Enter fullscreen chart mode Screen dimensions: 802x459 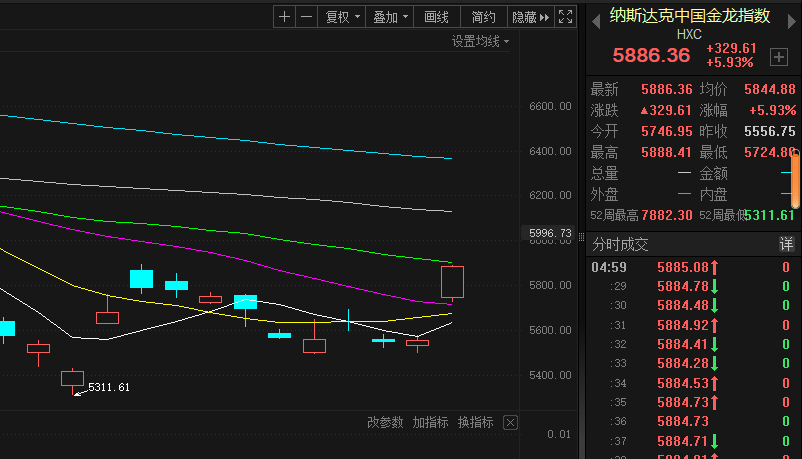565,17
